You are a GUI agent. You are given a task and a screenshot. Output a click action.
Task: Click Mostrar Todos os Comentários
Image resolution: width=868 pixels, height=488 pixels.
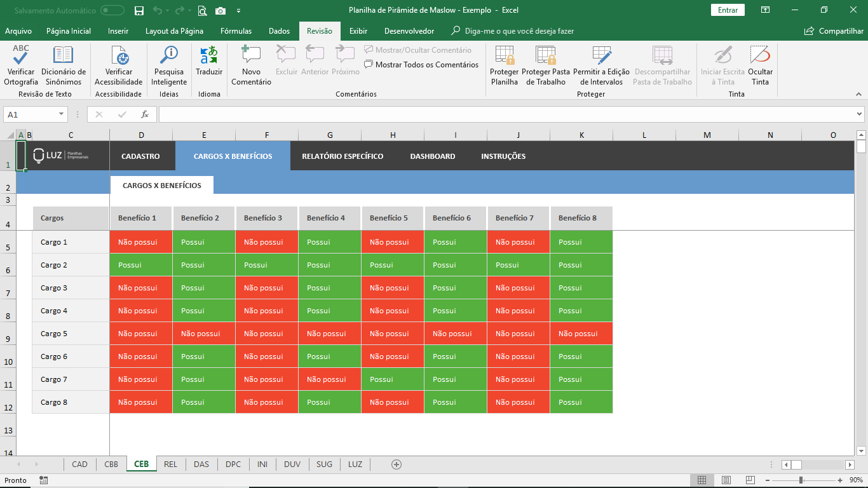(x=421, y=65)
